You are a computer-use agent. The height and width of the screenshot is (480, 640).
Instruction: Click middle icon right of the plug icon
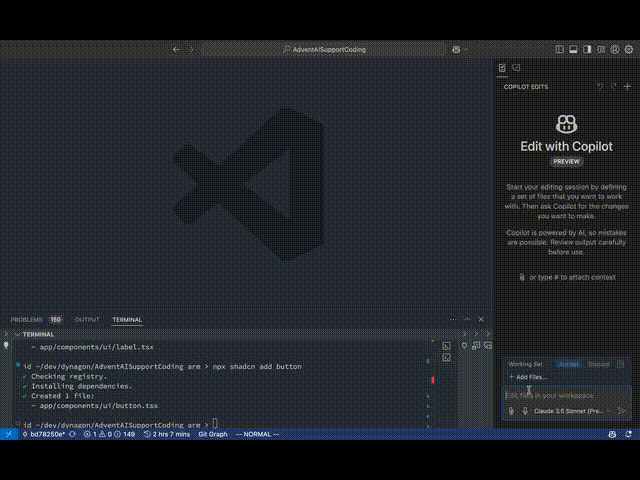[476, 346]
